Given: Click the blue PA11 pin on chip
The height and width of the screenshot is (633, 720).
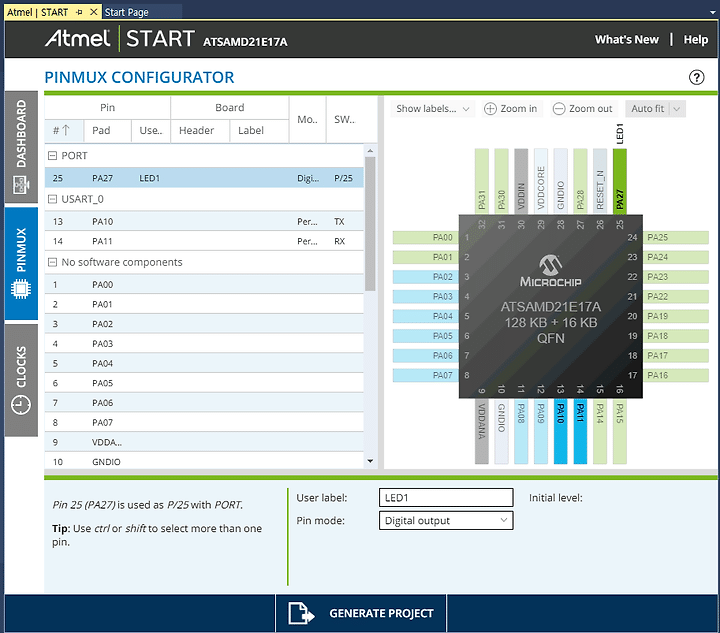Looking at the screenshot, I should click(580, 431).
